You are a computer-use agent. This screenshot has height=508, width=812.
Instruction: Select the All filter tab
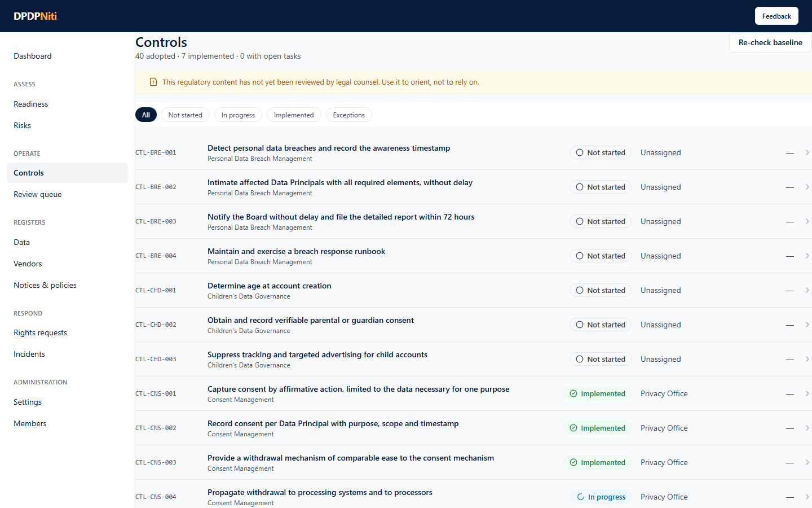pos(146,115)
